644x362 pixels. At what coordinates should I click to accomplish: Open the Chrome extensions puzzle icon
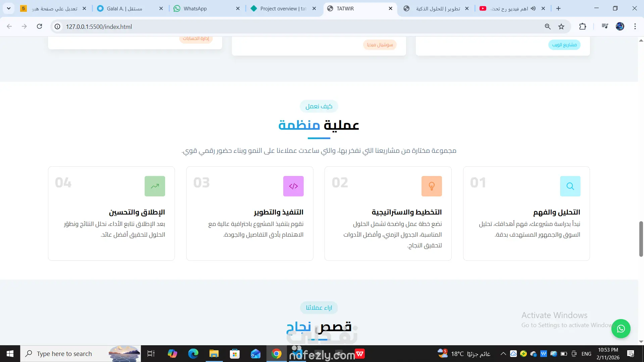click(583, 26)
